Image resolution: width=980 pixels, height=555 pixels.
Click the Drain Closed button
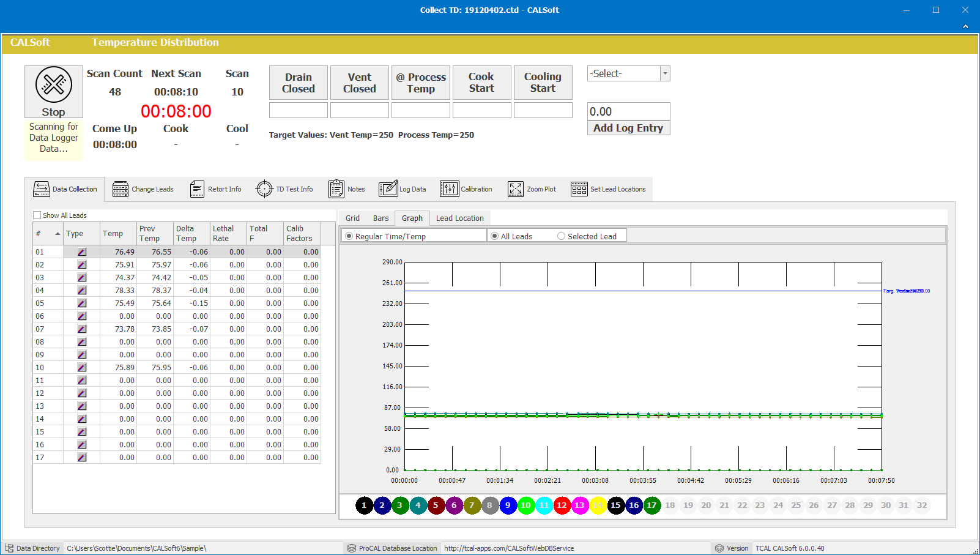(299, 83)
